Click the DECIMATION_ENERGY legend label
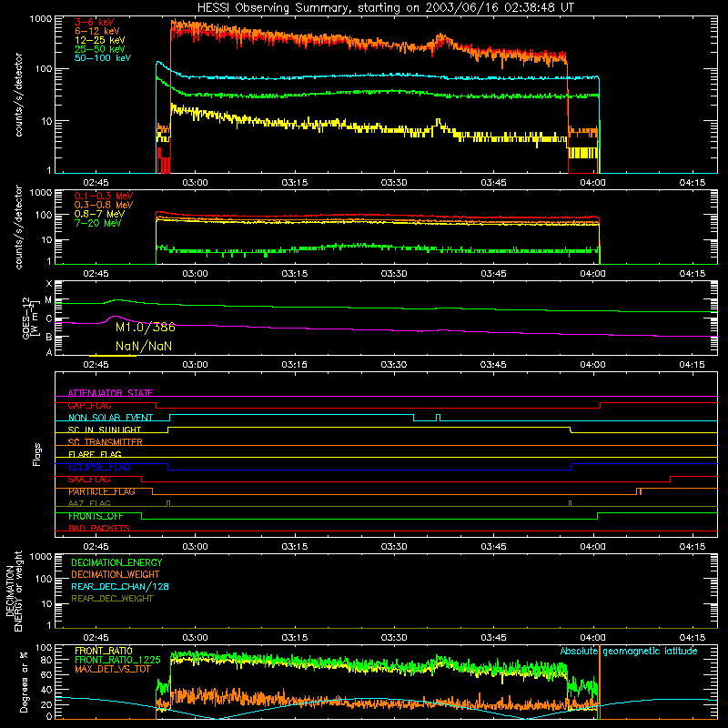Screen dimensions: 728x728 pyautogui.click(x=116, y=562)
